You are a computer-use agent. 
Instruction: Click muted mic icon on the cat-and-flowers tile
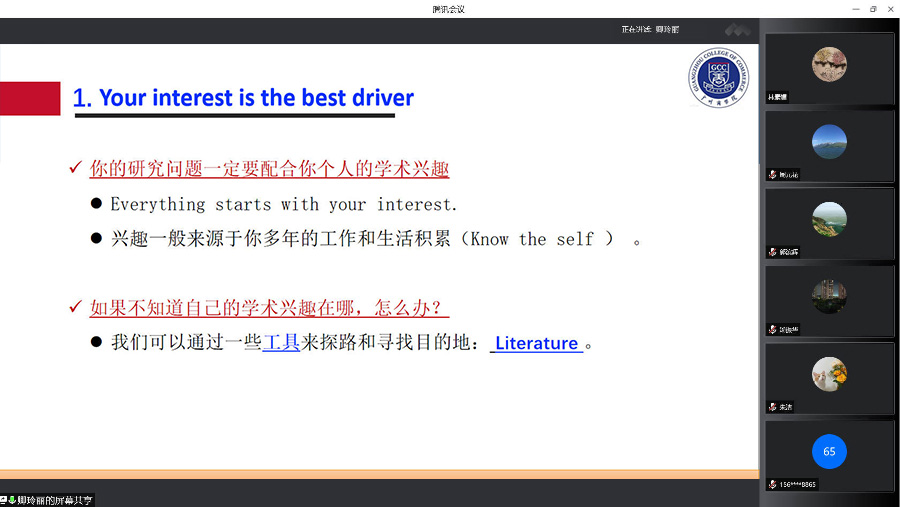772,407
